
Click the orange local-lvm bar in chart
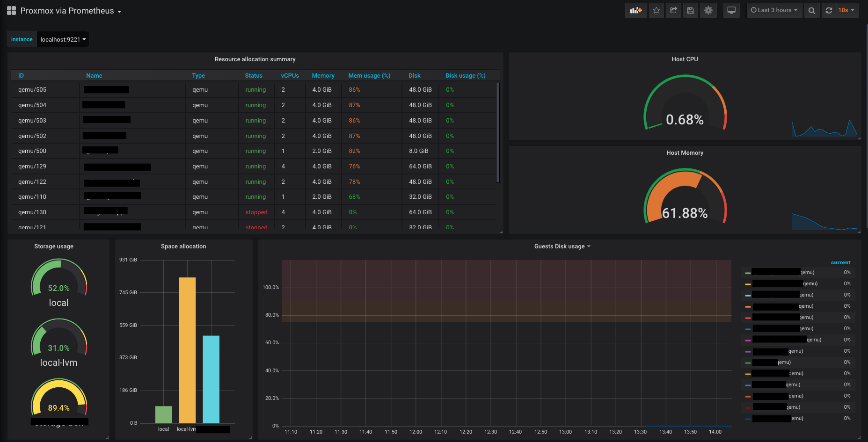click(x=187, y=350)
